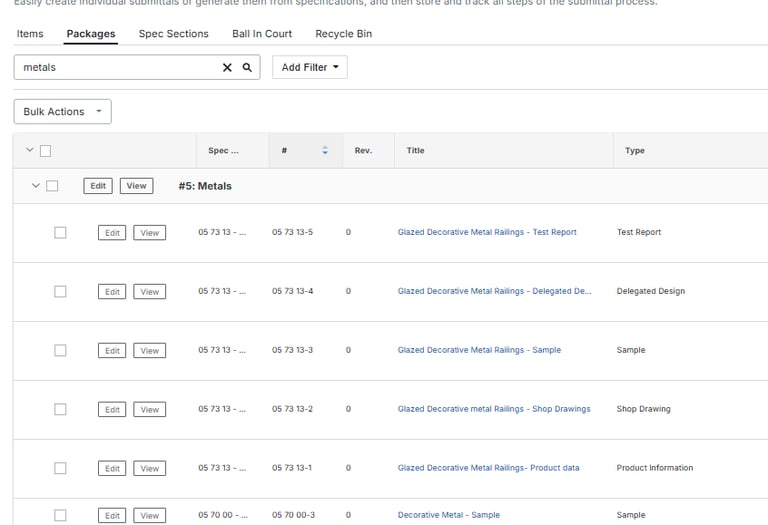Click the Title column header
This screenshot has width=768, height=525.
416,151
